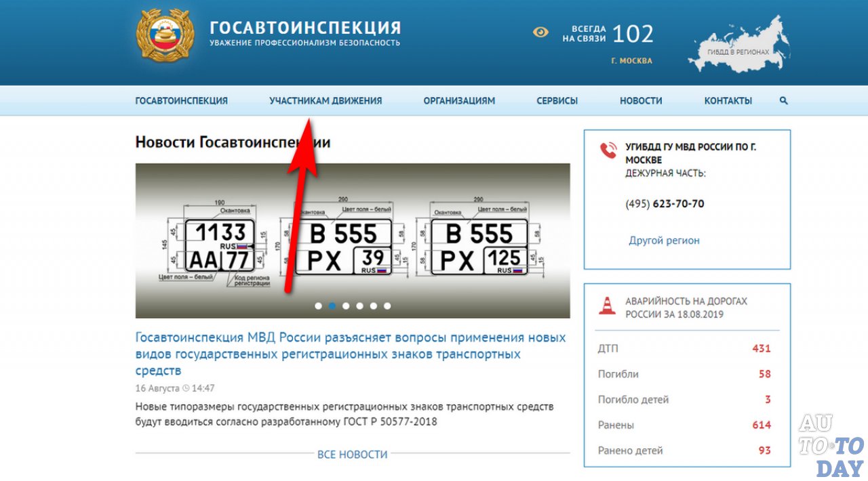Select the third carousel slide dot
Image resolution: width=868 pixels, height=481 pixels.
point(346,306)
